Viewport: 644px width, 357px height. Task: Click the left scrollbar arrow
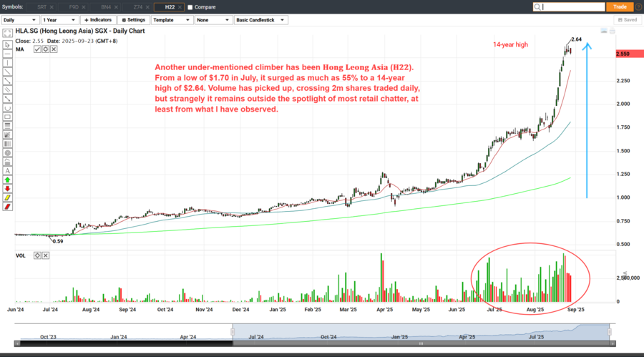[x=17, y=344]
